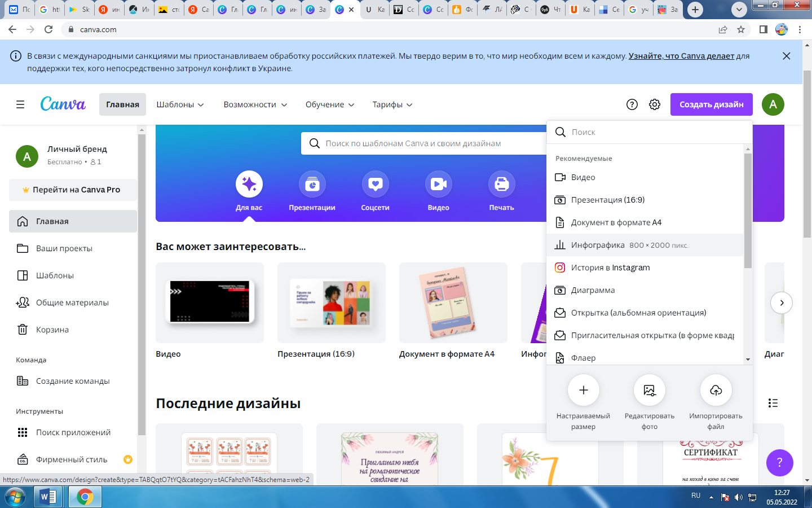Viewport: 812px width, 508px height.
Task: Open 'Создание команды' in the sidebar
Action: coord(73,381)
